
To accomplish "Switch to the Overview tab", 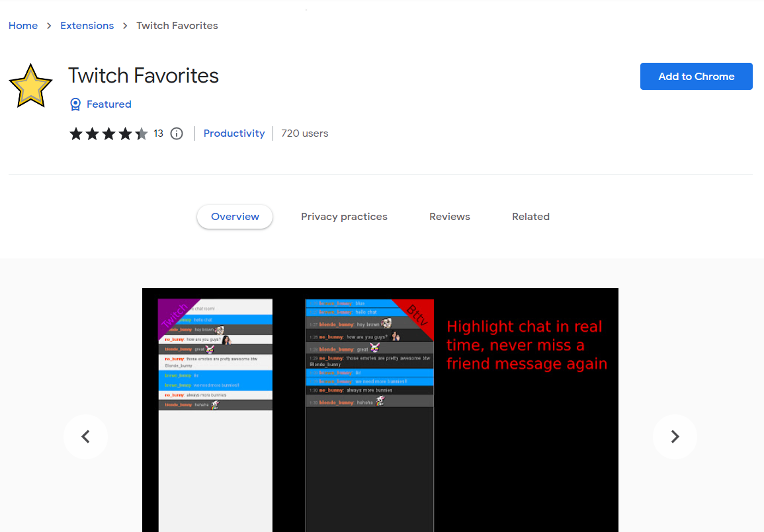I will point(234,216).
